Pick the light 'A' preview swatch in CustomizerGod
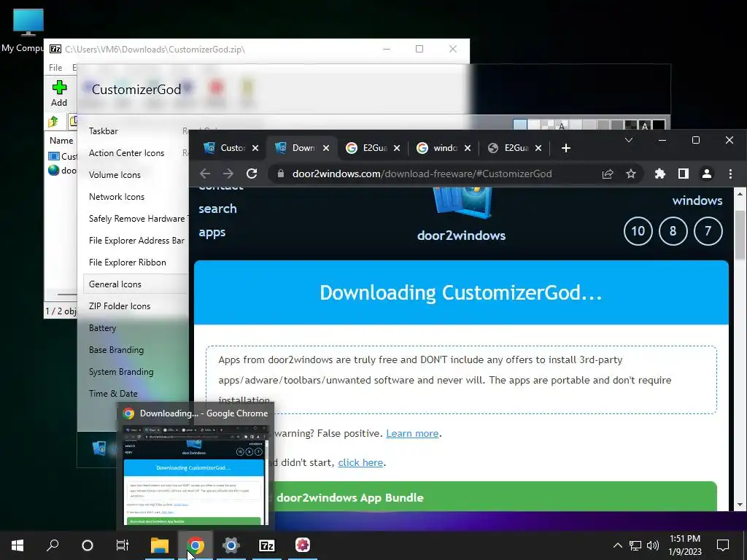Image resolution: width=747 pixels, height=560 pixels. point(562,125)
